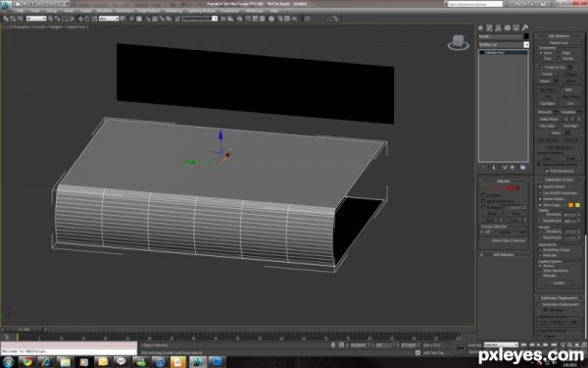Toggle the Show Cage checkbox
Viewport: 588px width, 368px height.
540,205
